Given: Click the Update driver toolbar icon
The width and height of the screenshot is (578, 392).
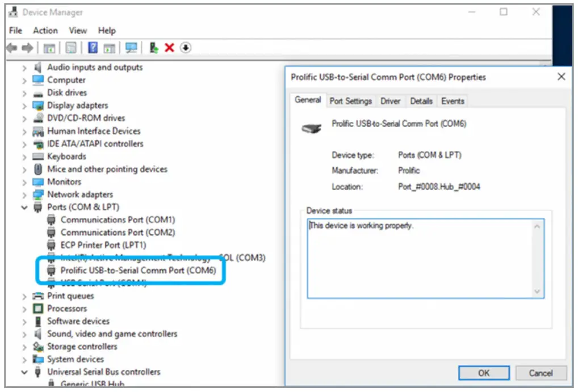Looking at the screenshot, I should tap(154, 48).
